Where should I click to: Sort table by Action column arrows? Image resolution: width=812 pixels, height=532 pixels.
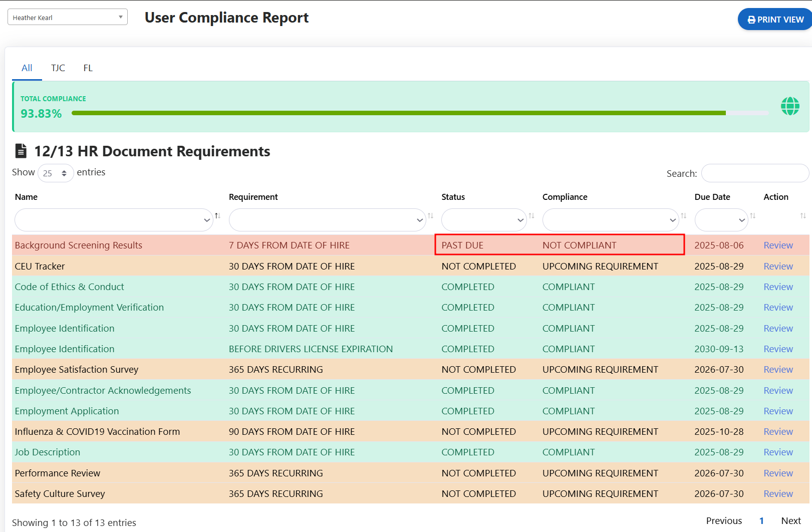pos(803,216)
